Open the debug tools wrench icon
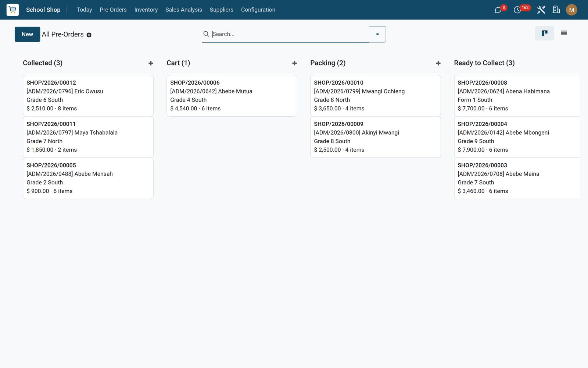Screen dimensions: 588x368 tap(541, 10)
